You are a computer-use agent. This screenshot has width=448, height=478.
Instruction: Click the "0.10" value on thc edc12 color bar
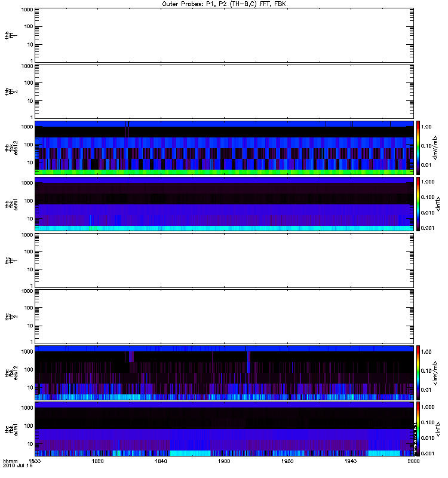426,370
